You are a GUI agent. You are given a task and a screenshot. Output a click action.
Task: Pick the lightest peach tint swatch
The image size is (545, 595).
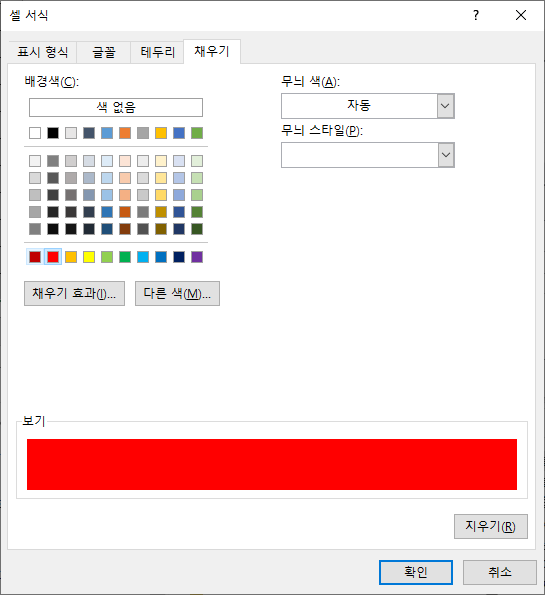pyautogui.click(x=125, y=161)
